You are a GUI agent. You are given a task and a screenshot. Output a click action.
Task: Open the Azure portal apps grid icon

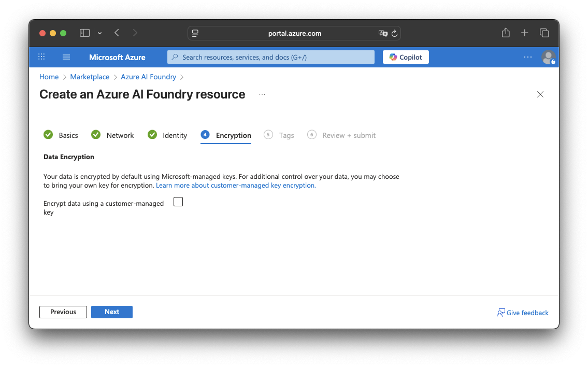coord(41,57)
